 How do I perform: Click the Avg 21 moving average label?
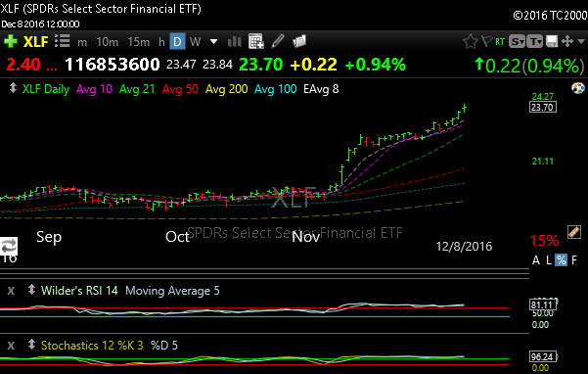click(137, 89)
